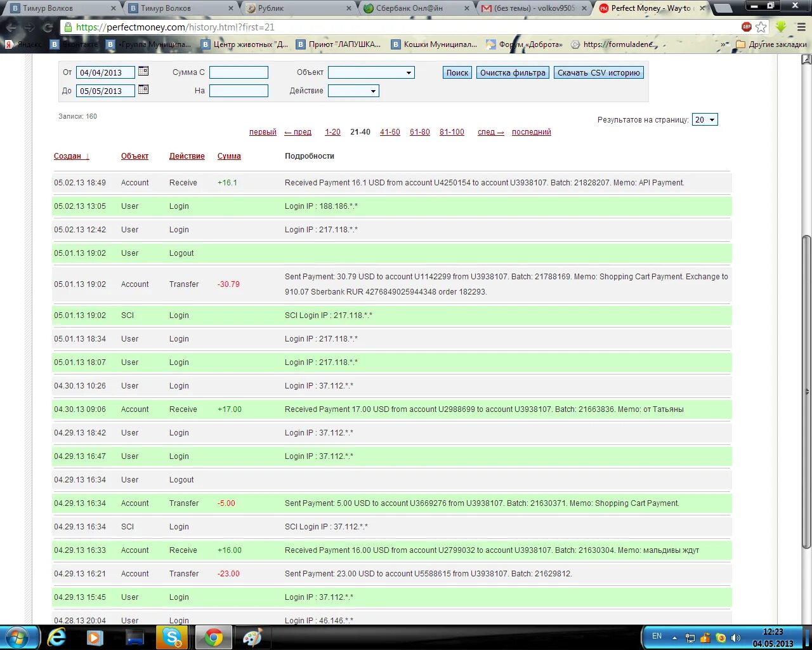The image size is (812, 650).
Task: Show more bookmarks via the chevron
Action: [724, 44]
